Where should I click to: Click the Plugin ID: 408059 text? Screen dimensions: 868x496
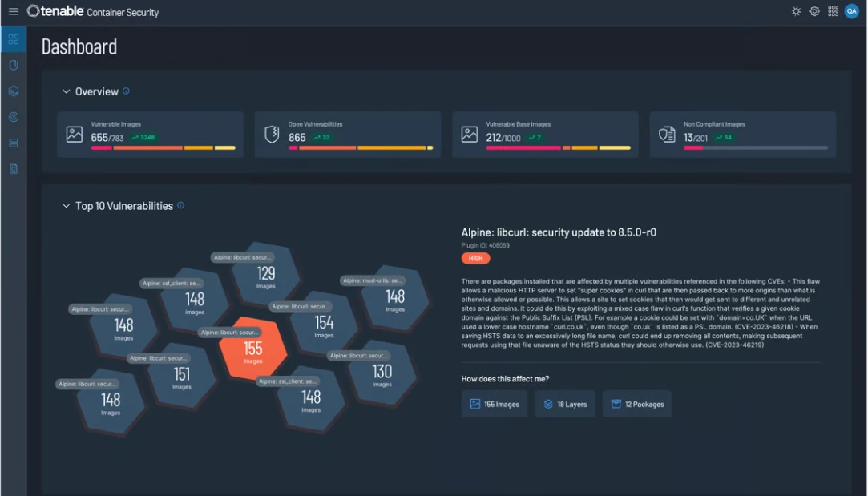click(486, 245)
